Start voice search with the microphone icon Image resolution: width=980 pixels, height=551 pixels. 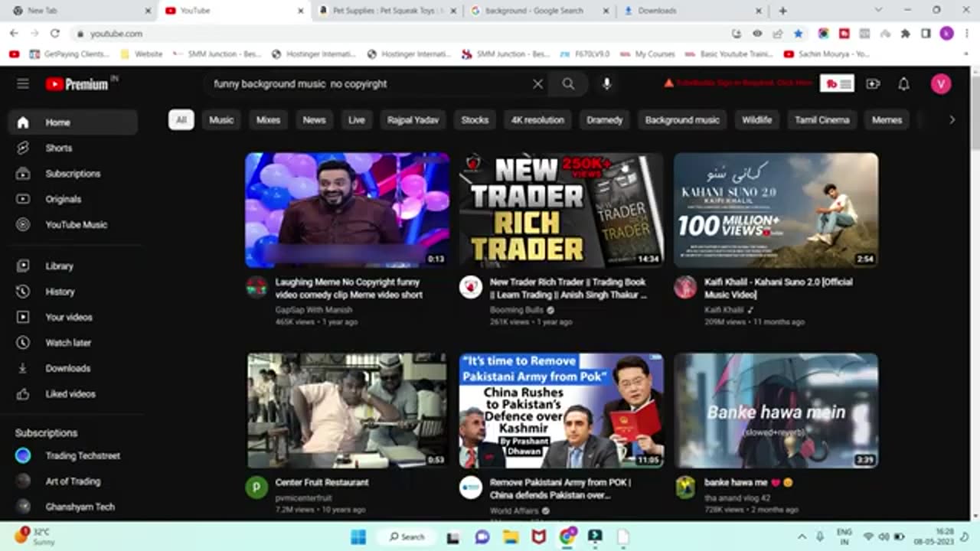606,84
